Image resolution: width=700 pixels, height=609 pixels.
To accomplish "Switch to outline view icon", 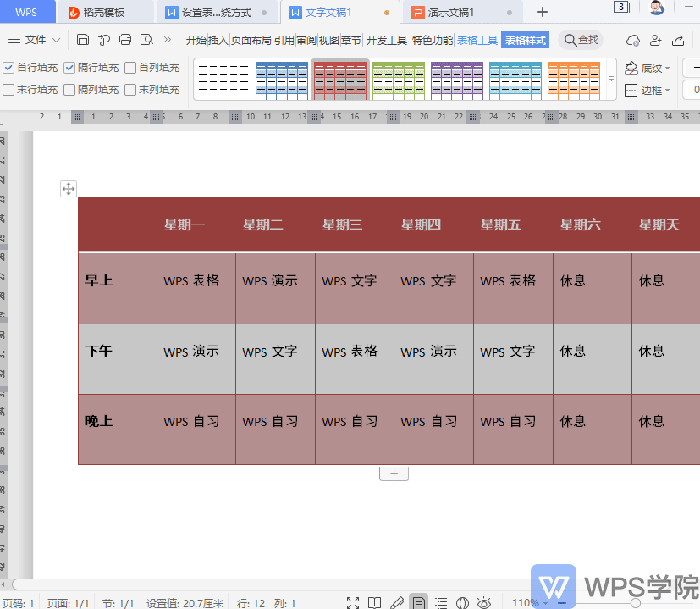I will pos(441,603).
